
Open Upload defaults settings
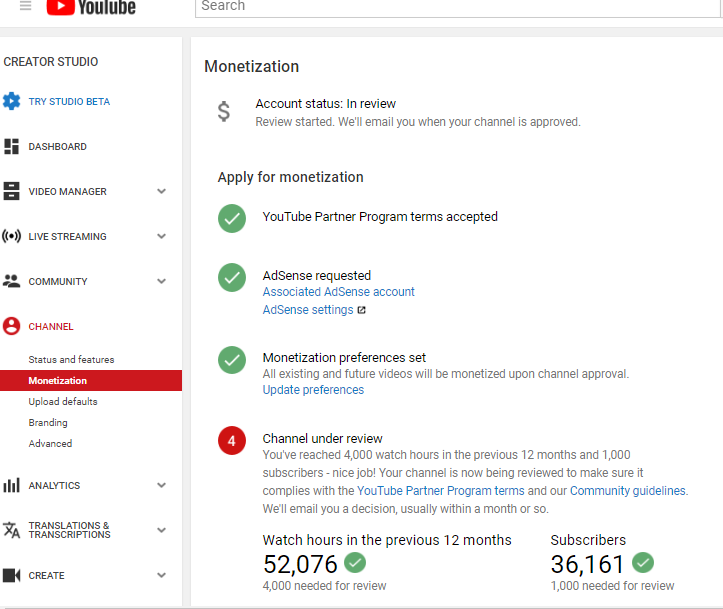pos(63,402)
